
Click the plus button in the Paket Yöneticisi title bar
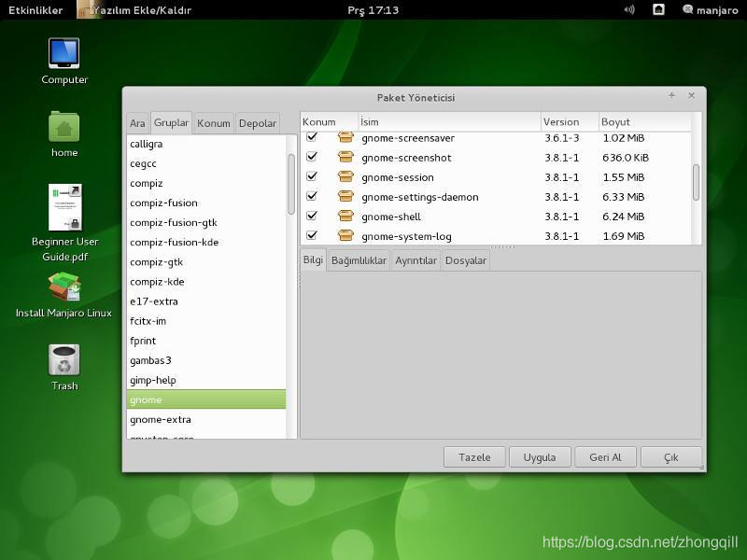[671, 95]
